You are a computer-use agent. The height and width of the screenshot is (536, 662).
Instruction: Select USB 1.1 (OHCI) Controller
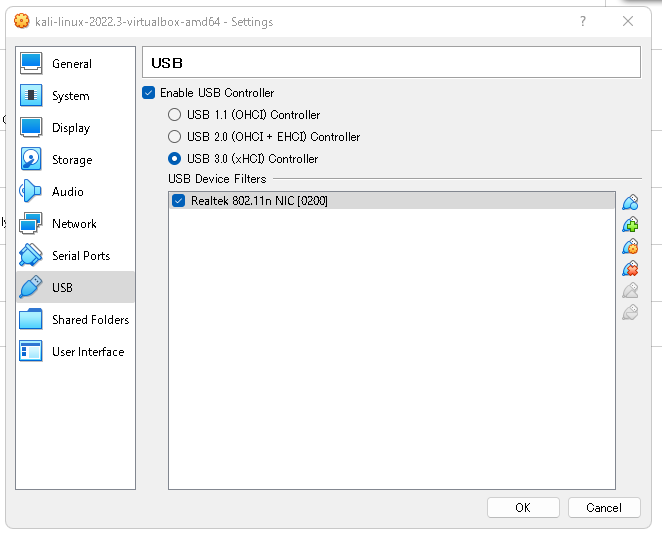pos(174,115)
